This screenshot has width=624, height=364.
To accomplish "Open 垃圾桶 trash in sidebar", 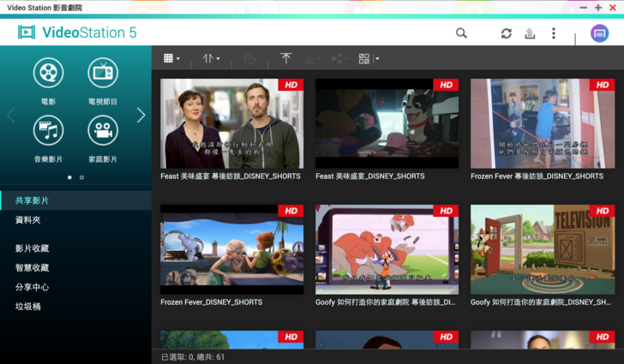I will (x=28, y=307).
